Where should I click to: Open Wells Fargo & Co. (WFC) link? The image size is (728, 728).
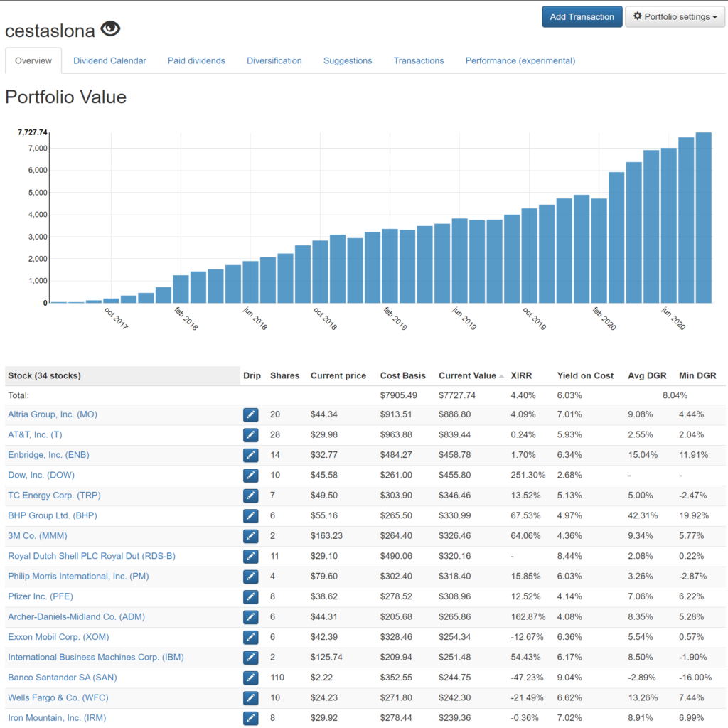click(x=58, y=698)
